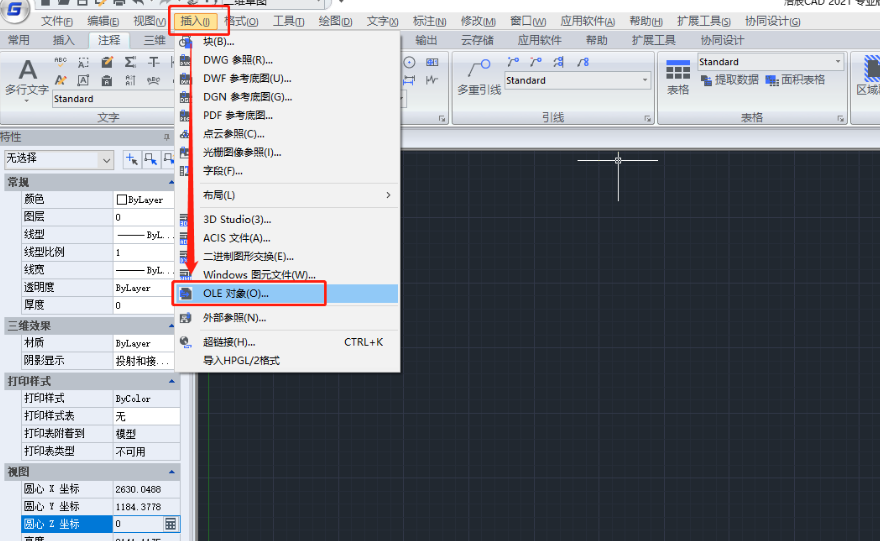Click the 打印表附着到 value 模型

(x=146, y=434)
